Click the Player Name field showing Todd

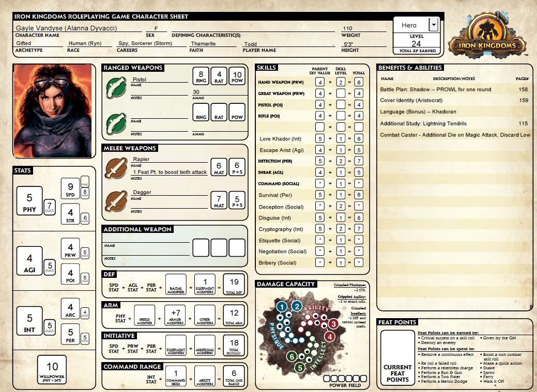point(288,44)
